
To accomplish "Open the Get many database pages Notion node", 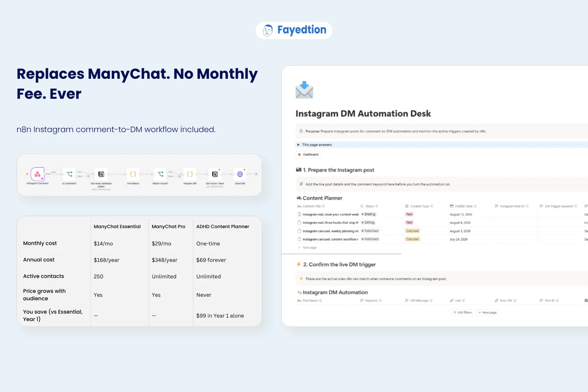I will coord(101,174).
